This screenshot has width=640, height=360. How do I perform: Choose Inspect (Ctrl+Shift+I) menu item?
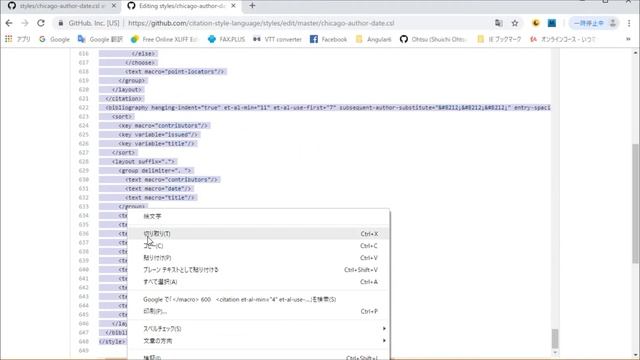point(259,357)
